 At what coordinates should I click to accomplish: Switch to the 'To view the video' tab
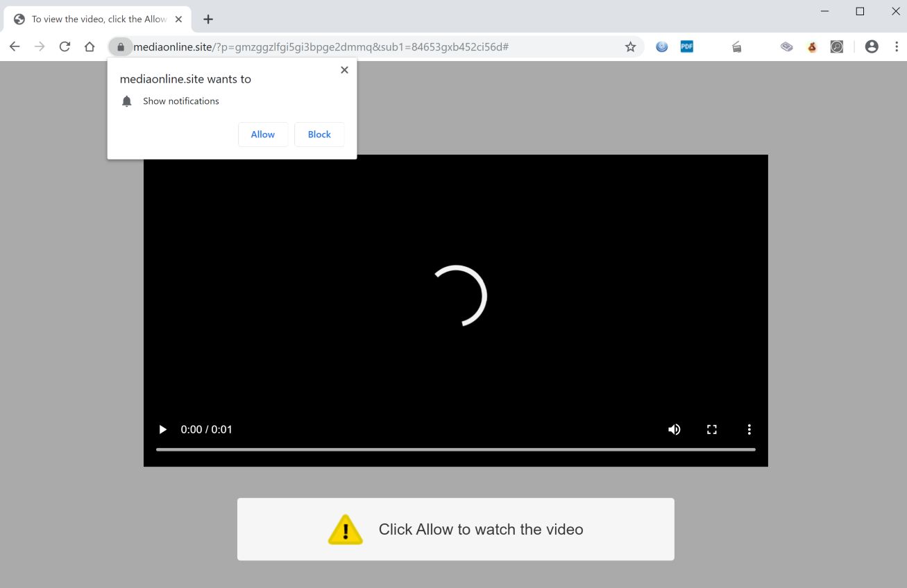(x=94, y=19)
